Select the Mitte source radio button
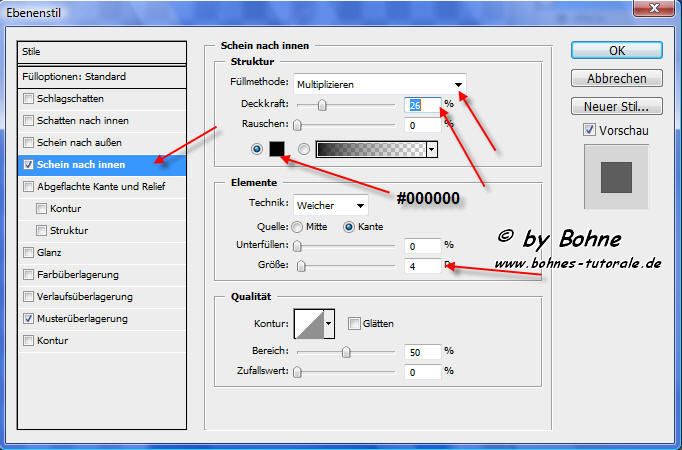Viewport: 682px width, 450px height. click(298, 226)
